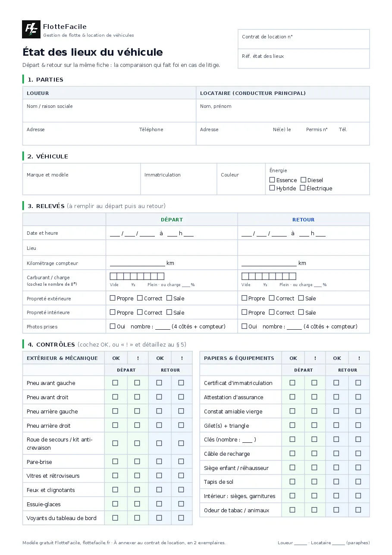Check departure OK for Pneu avant gauche

click(x=115, y=383)
